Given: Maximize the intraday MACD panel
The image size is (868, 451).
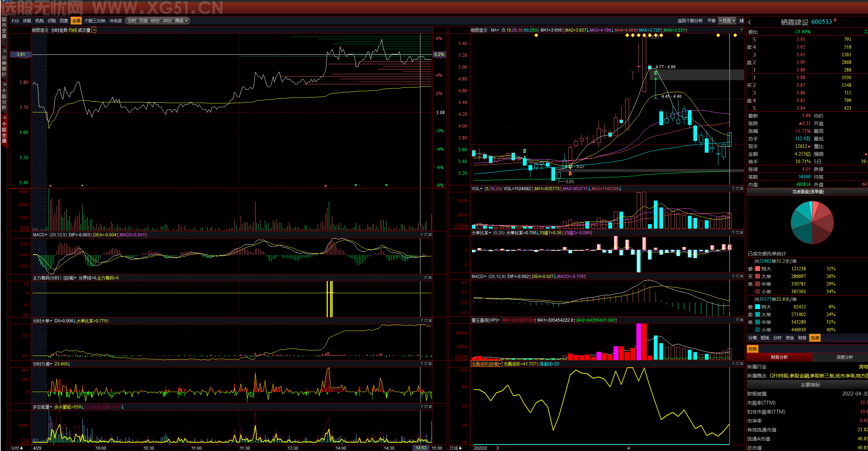Looking at the screenshot, I should pyautogui.click(x=426, y=235).
